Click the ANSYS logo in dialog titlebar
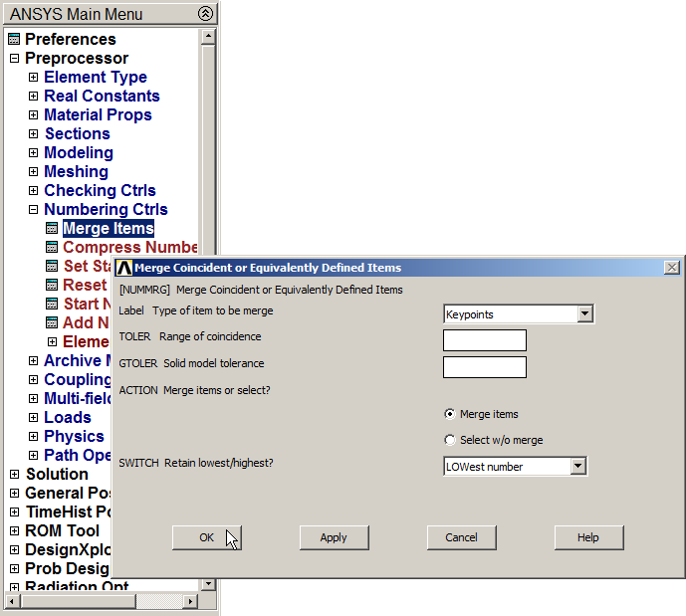Screen dimensions: 686x616 pos(124,268)
